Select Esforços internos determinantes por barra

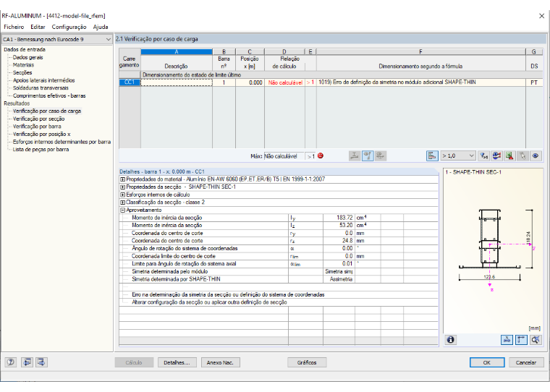point(62,142)
